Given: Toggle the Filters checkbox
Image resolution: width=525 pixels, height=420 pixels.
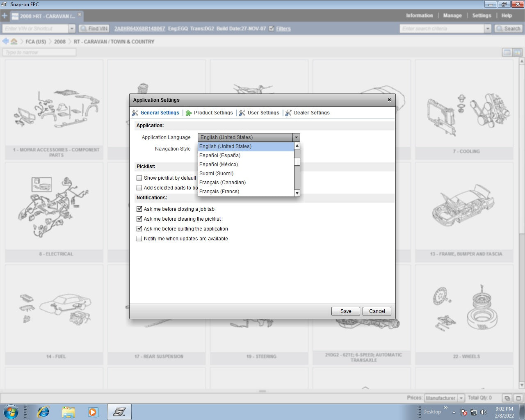Looking at the screenshot, I should point(271,29).
